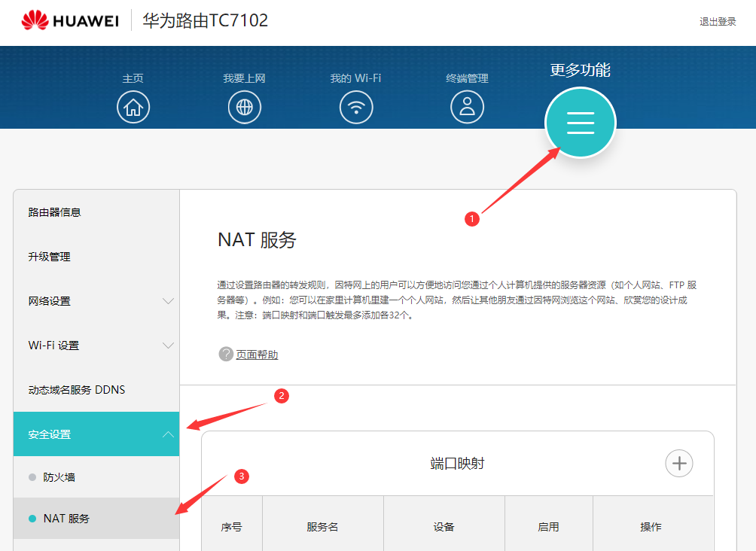Select 安全设置 sidebar section
Image resolution: width=756 pixels, height=551 pixels.
[96, 434]
